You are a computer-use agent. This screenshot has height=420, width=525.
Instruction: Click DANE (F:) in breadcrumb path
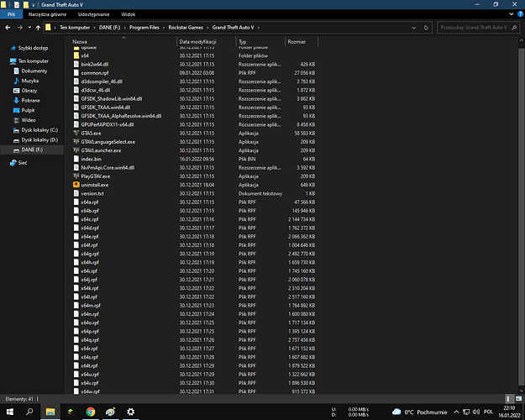pos(109,28)
